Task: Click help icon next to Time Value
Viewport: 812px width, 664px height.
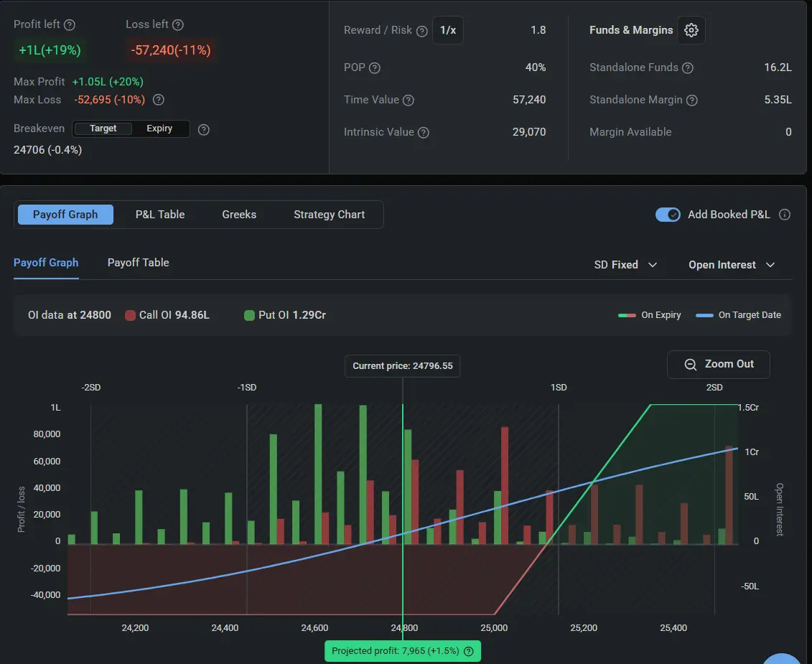Action: pyautogui.click(x=409, y=100)
